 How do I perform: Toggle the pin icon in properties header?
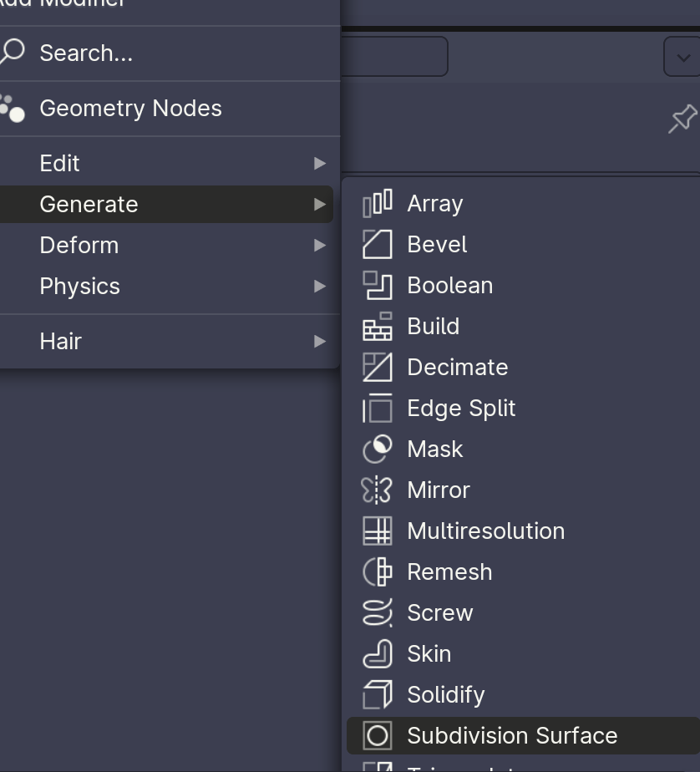[x=682, y=119]
